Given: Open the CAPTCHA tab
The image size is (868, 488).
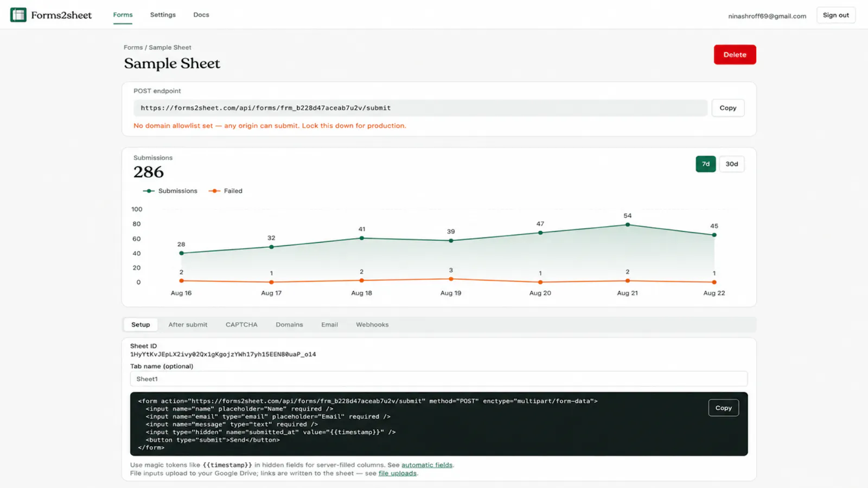Looking at the screenshot, I should point(241,325).
